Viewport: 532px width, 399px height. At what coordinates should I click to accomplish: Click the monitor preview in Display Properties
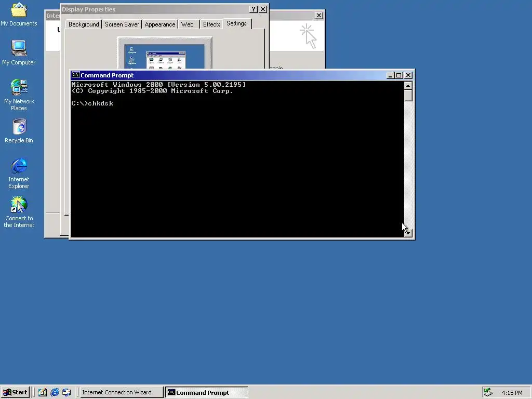[x=165, y=54]
